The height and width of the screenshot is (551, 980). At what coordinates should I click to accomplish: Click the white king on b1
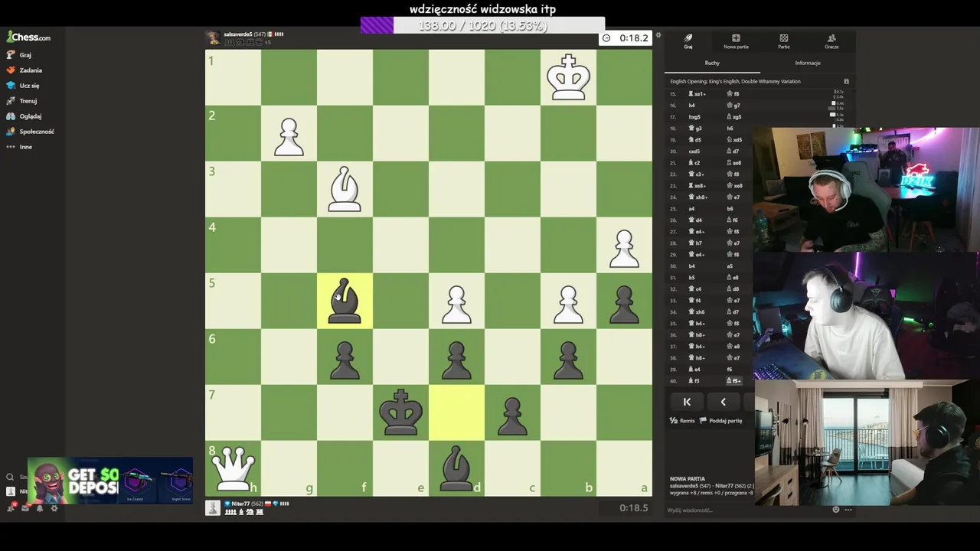pos(568,77)
